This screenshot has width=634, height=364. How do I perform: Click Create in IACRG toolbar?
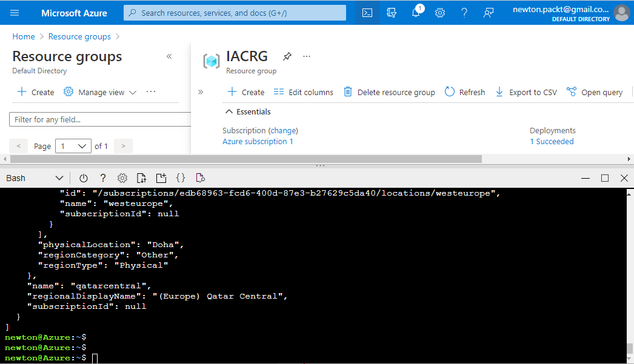(x=246, y=92)
